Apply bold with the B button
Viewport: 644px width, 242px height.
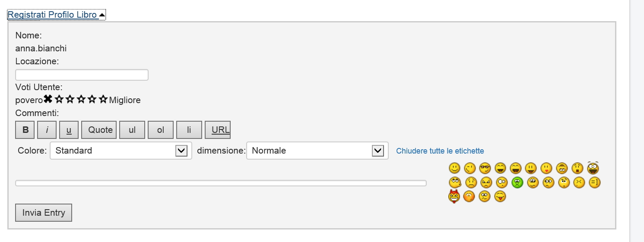tap(25, 130)
